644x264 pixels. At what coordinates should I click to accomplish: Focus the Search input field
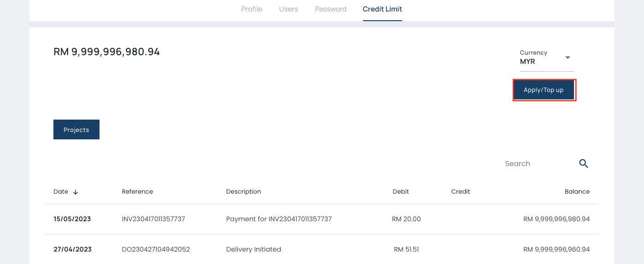pyautogui.click(x=537, y=164)
